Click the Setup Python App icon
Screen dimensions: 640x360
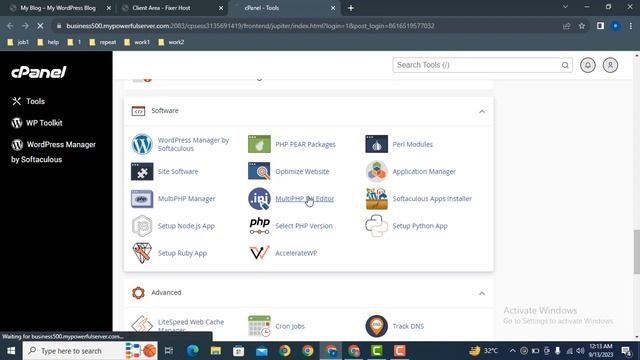[376, 226]
